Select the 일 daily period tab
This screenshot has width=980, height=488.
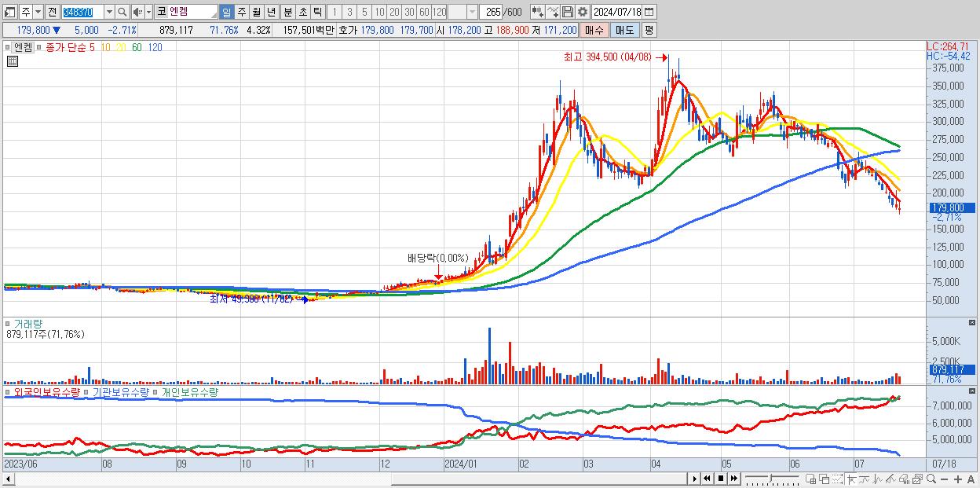click(x=226, y=12)
